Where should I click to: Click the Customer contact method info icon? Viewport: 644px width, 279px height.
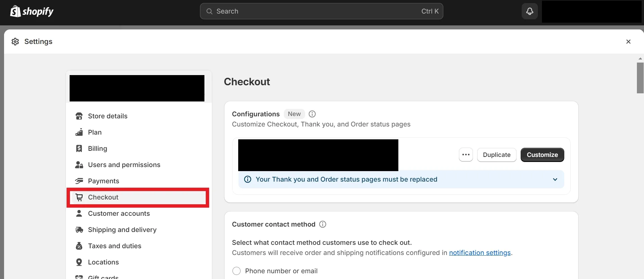point(322,224)
